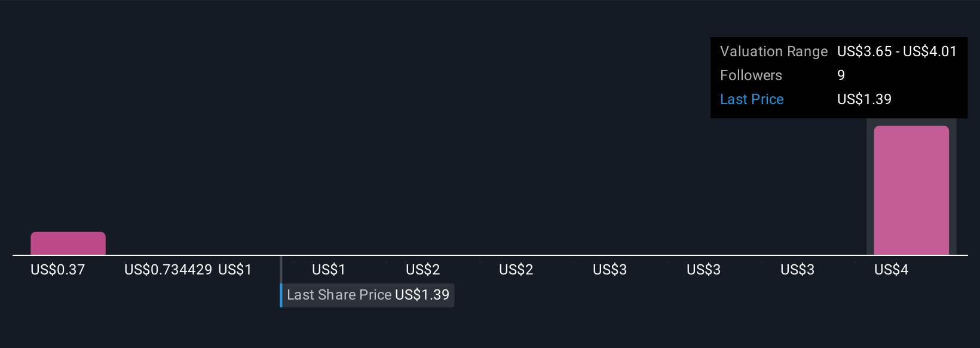Click the US$1 label just after price marker
This screenshot has height=348, width=980.
pos(329,270)
